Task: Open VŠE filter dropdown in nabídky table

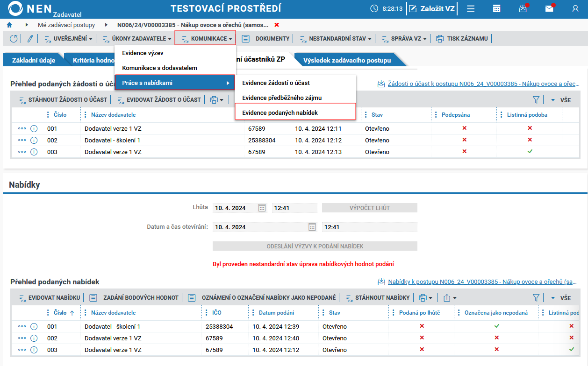Action: 560,297
